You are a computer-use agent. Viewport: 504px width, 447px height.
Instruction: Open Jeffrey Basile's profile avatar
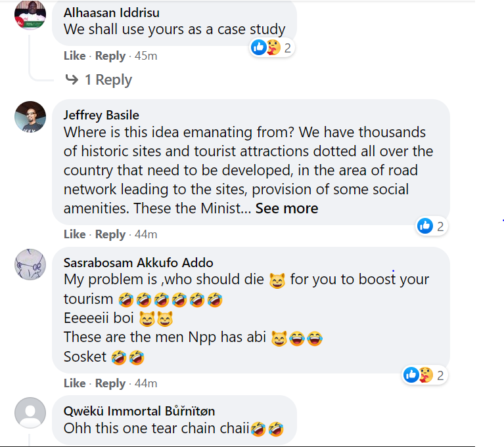[x=30, y=117]
